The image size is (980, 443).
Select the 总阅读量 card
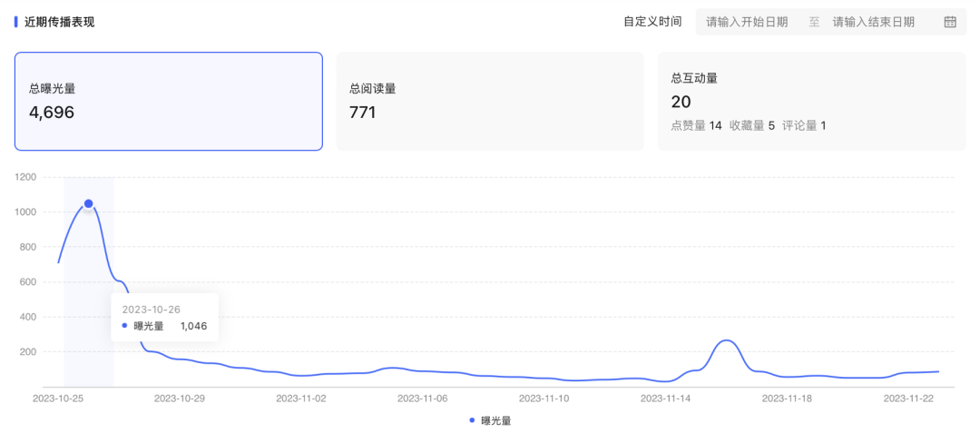490,101
